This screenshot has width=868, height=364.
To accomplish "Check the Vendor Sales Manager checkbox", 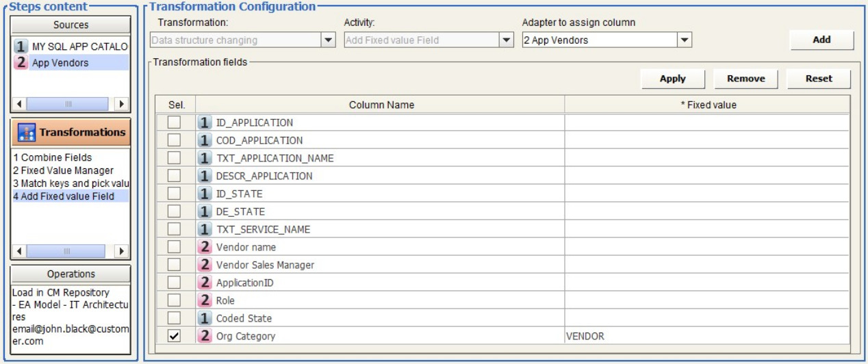I will pyautogui.click(x=175, y=265).
